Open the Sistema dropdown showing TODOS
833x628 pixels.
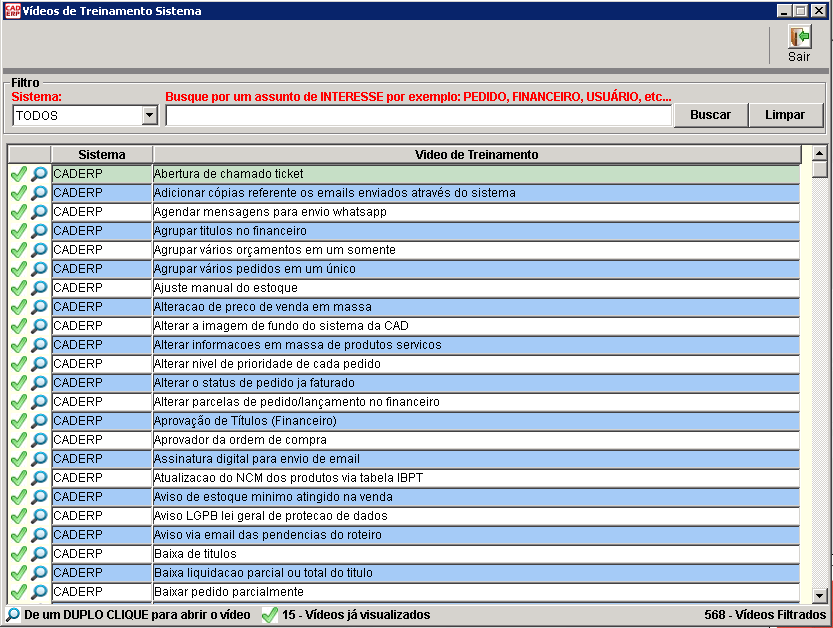coord(150,115)
